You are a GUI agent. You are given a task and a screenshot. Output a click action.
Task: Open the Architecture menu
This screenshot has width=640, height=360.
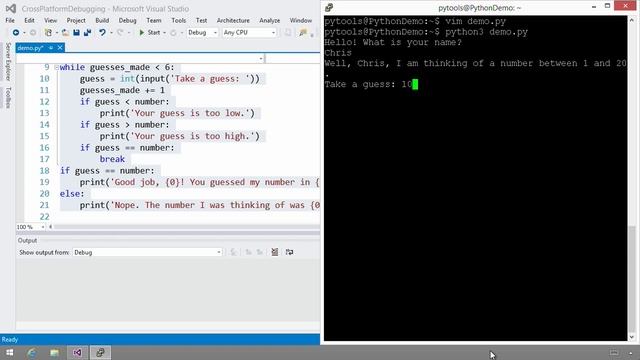(233, 20)
